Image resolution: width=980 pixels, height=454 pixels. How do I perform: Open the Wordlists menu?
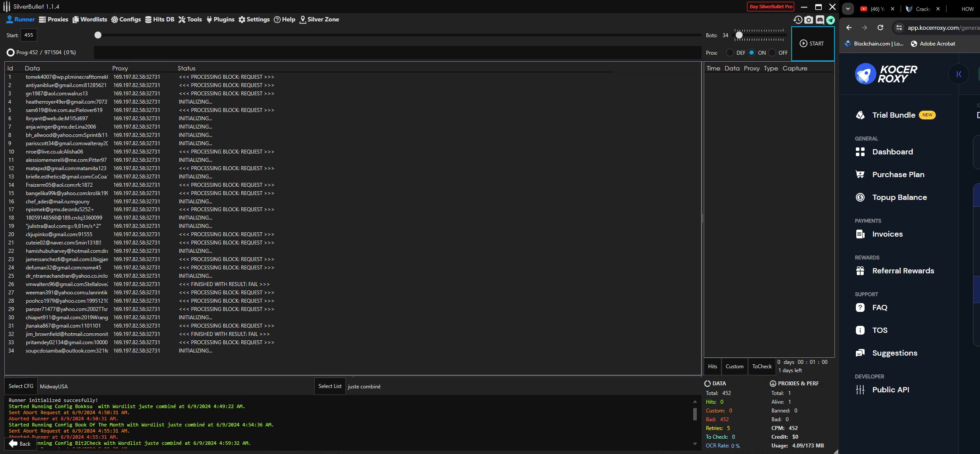(x=90, y=19)
